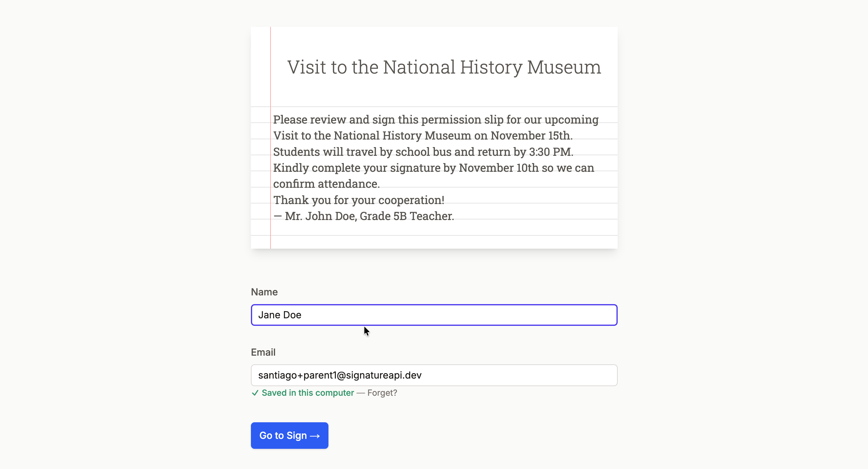This screenshot has width=868, height=469.
Task: Click the word 'Museum' in the title heading
Action: pyautogui.click(x=564, y=67)
